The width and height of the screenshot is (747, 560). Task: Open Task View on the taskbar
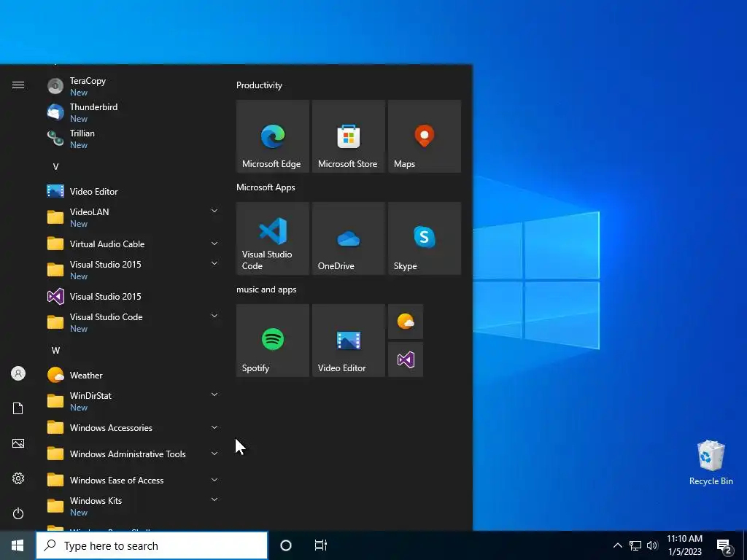(321, 545)
